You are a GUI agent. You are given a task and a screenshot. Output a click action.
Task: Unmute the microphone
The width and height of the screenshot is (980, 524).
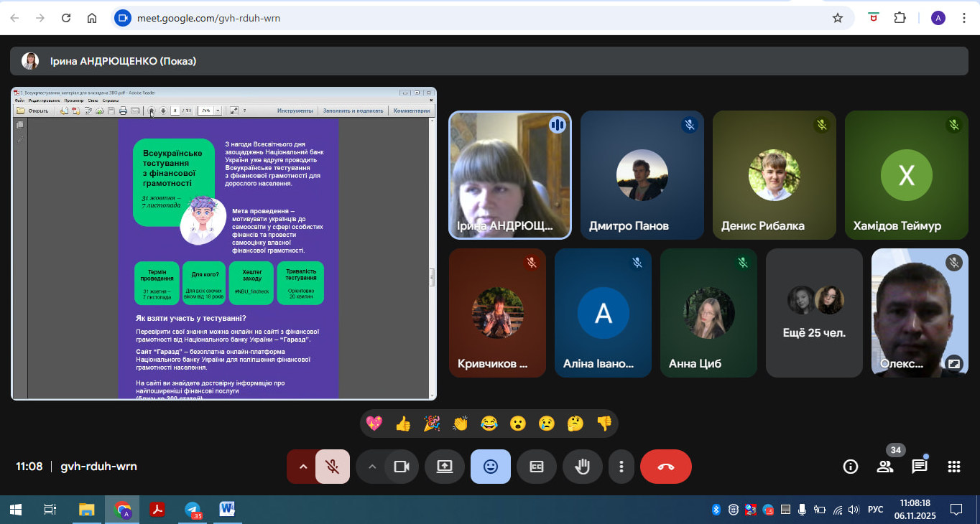[x=332, y=467]
